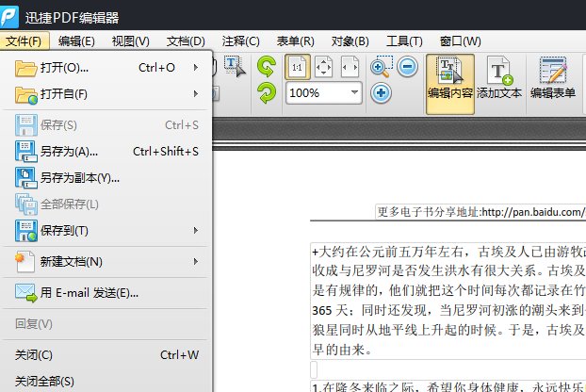The width and height of the screenshot is (586, 392).
Task: Click the zoom in plus icon
Action: 381,92
